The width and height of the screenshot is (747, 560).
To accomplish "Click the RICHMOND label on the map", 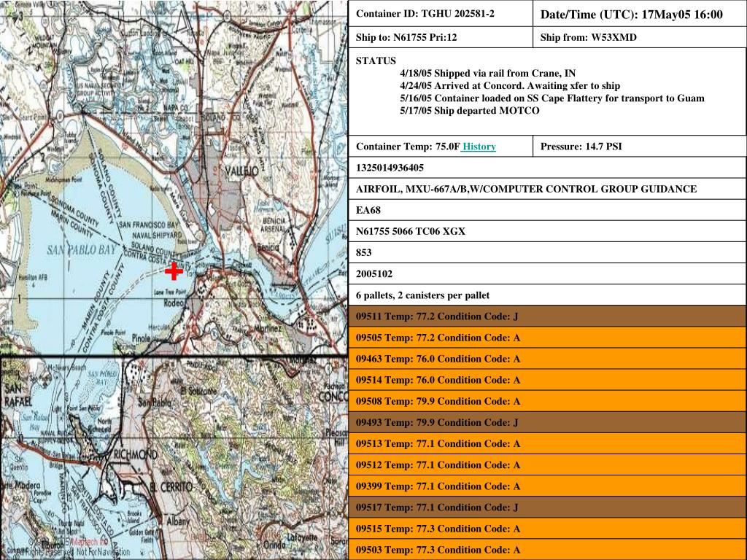I will click(135, 454).
